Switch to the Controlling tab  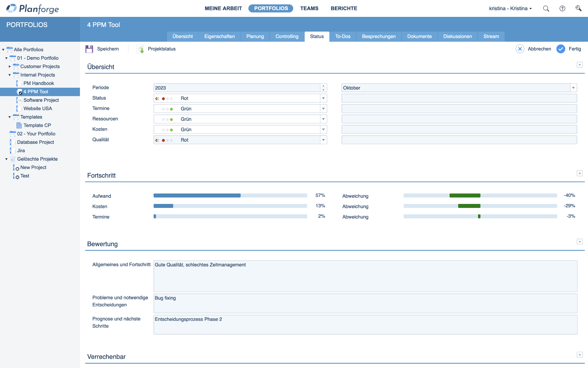pos(287,36)
